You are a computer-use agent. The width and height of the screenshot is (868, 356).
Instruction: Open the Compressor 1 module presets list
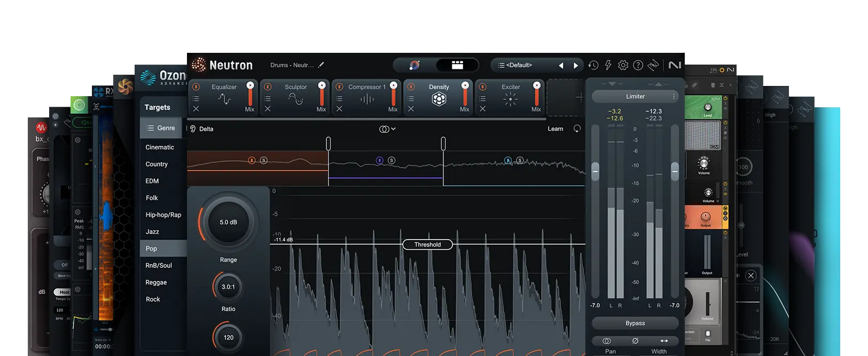(339, 98)
